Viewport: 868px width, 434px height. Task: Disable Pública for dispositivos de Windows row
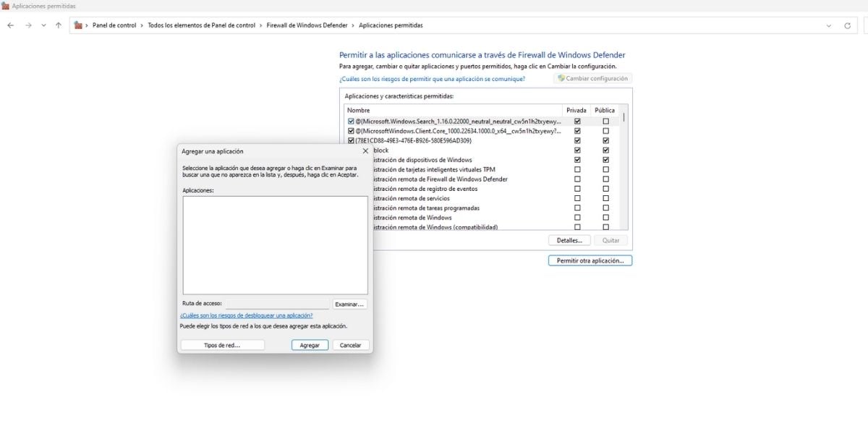605,160
